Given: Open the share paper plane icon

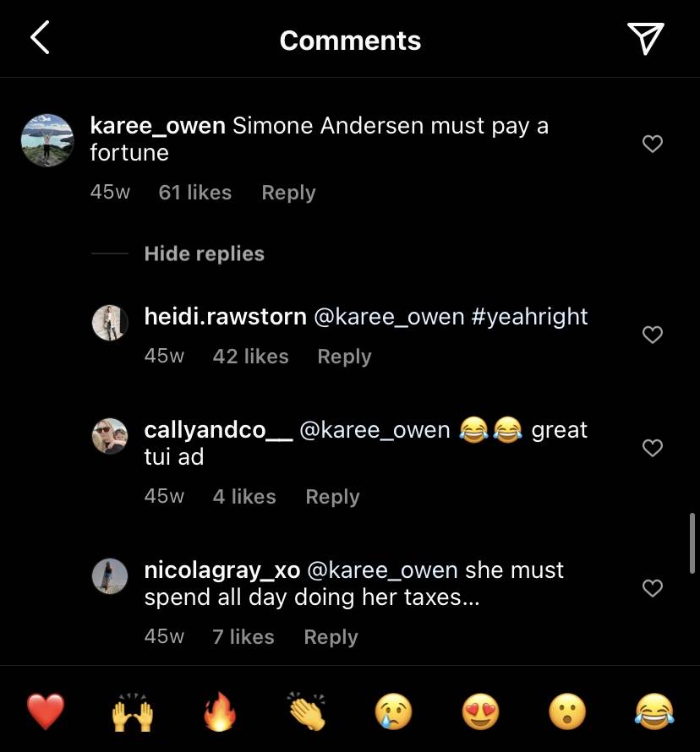Looking at the screenshot, I should pyautogui.click(x=645, y=38).
